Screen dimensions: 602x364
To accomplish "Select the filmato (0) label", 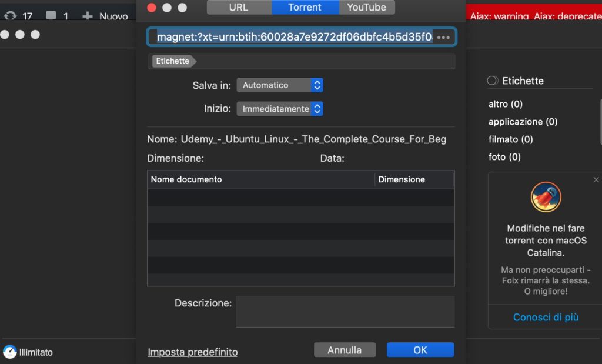I will click(x=511, y=139).
